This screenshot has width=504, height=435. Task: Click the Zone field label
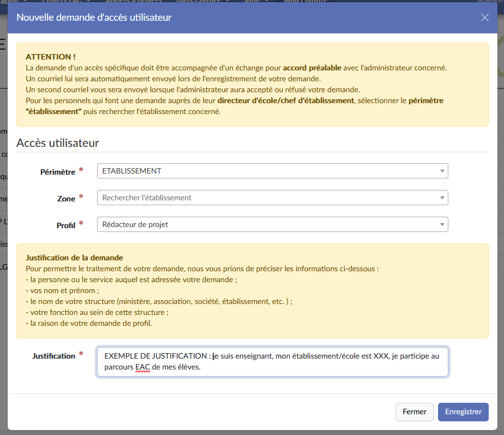click(x=66, y=199)
